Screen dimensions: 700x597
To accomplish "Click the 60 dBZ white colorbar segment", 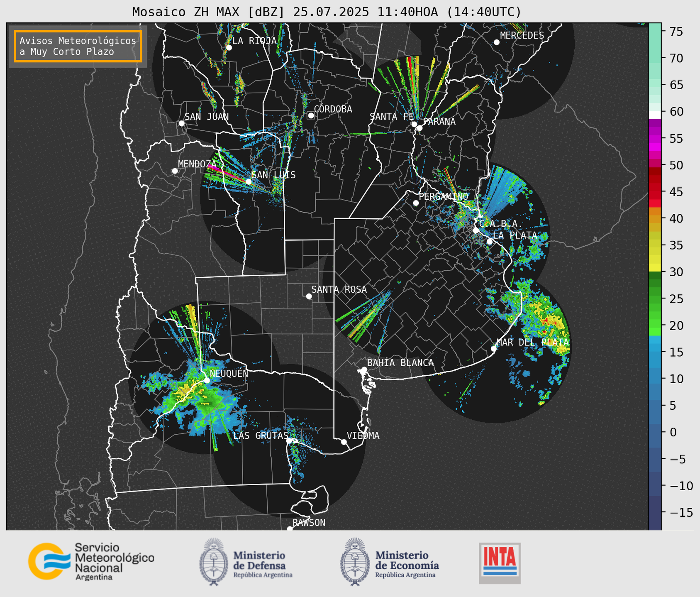I will (x=655, y=115).
